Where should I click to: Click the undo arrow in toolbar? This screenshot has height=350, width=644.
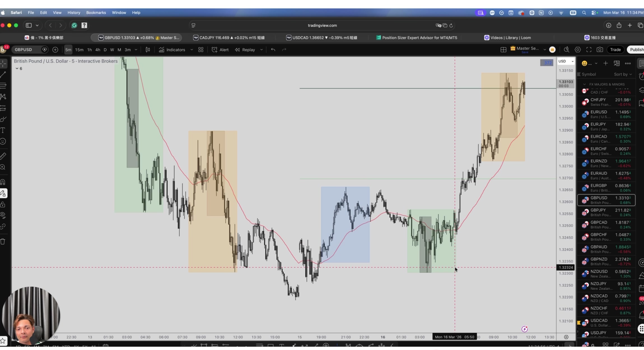pyautogui.click(x=273, y=50)
